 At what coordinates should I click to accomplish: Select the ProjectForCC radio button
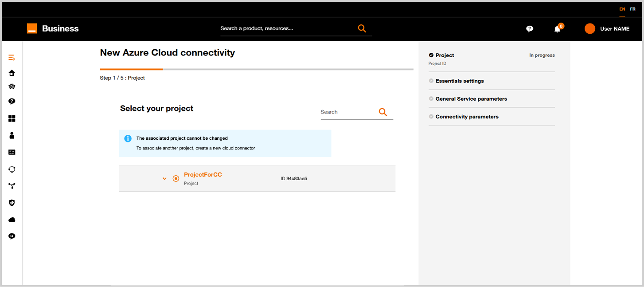click(x=176, y=178)
